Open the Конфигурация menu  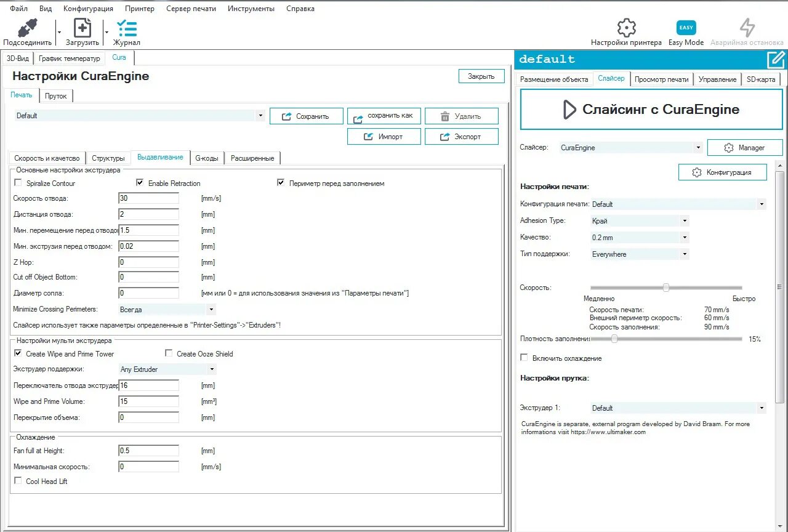click(88, 9)
